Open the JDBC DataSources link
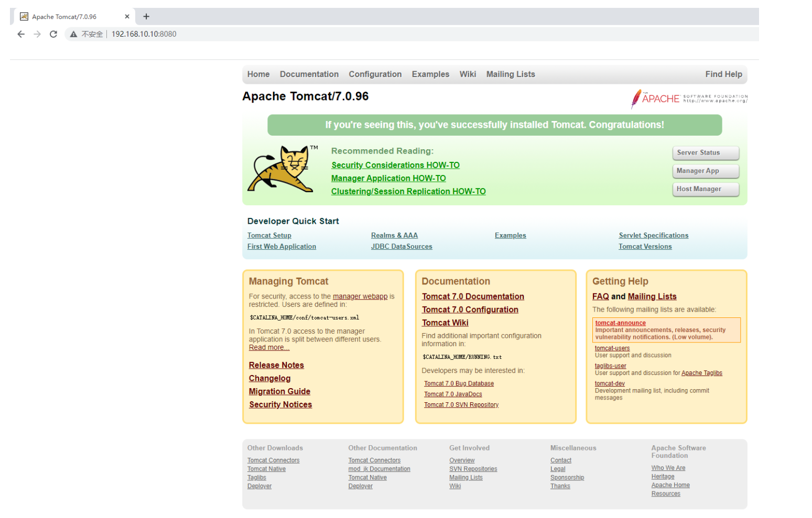Screen dimensions: 812x518 point(402,247)
